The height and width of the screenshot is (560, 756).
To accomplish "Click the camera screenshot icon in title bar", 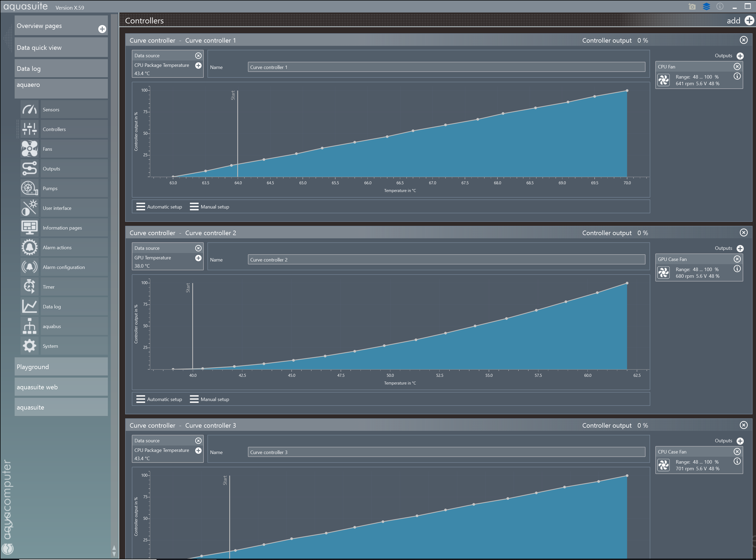I will 692,7.
